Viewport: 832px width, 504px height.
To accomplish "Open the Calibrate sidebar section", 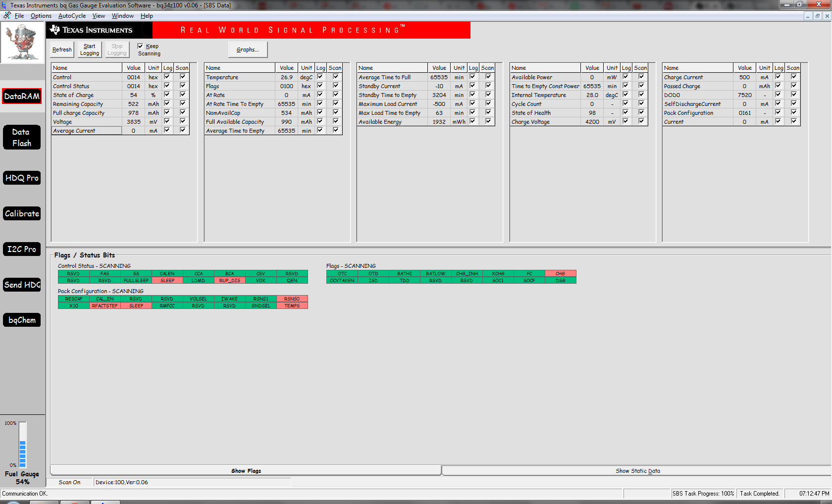I will point(22,213).
